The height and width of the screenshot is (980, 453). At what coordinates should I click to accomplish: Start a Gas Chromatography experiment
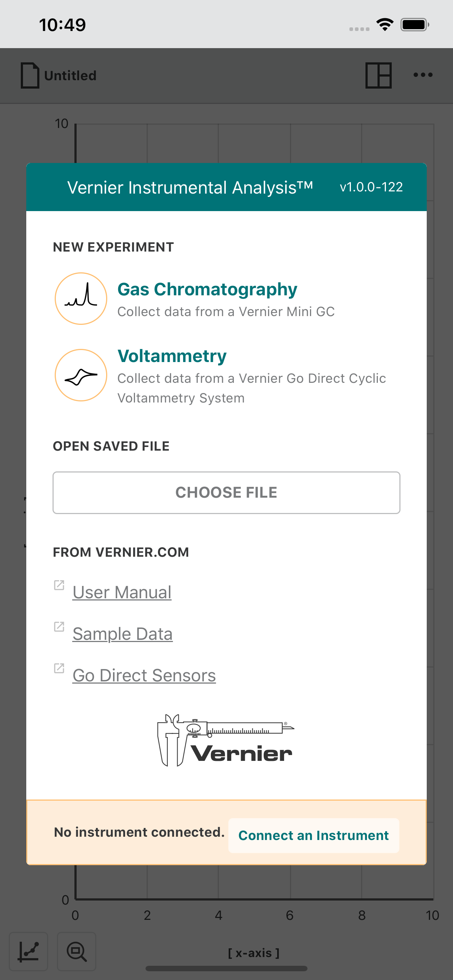click(x=207, y=289)
